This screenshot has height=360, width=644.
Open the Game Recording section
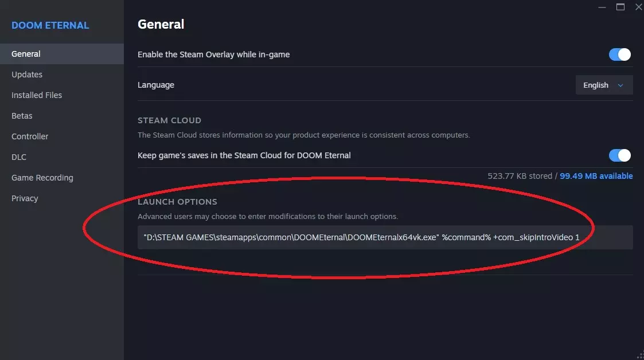pos(42,178)
